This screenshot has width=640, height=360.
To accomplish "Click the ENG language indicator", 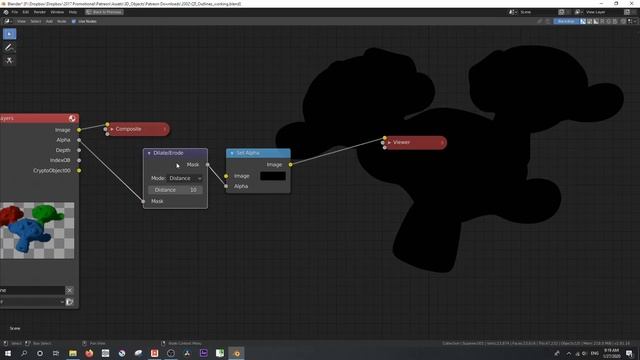I will coord(595,353).
